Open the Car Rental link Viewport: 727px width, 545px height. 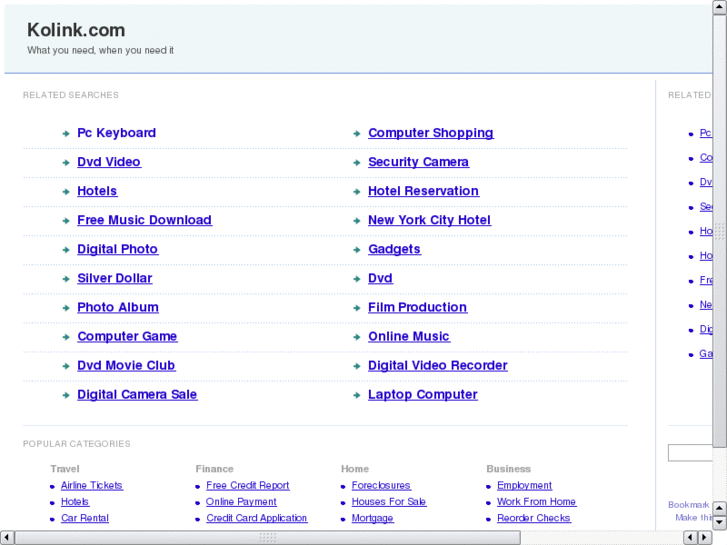85,518
